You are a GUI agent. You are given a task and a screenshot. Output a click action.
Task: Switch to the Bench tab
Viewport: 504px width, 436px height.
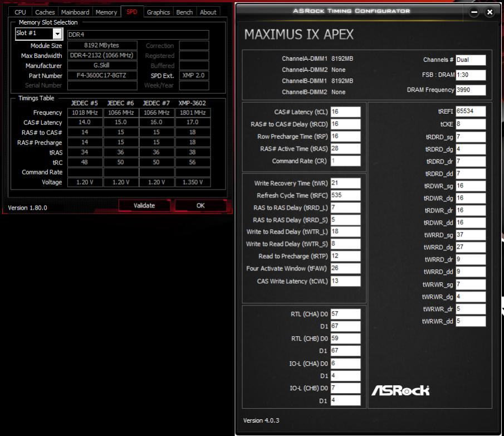pos(184,12)
